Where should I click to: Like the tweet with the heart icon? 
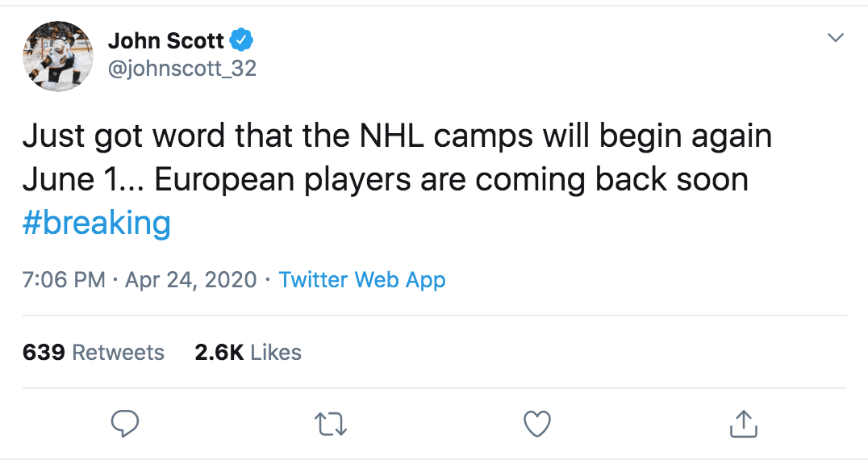[x=537, y=423]
